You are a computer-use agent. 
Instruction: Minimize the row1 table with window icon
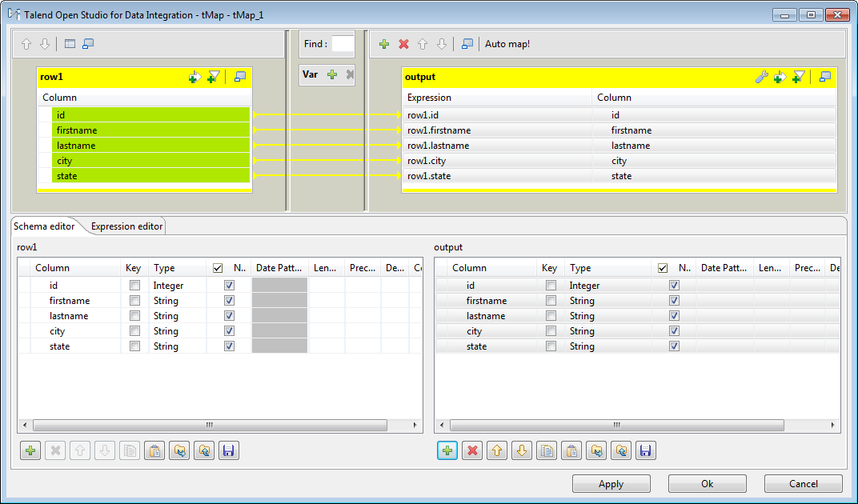pyautogui.click(x=239, y=75)
